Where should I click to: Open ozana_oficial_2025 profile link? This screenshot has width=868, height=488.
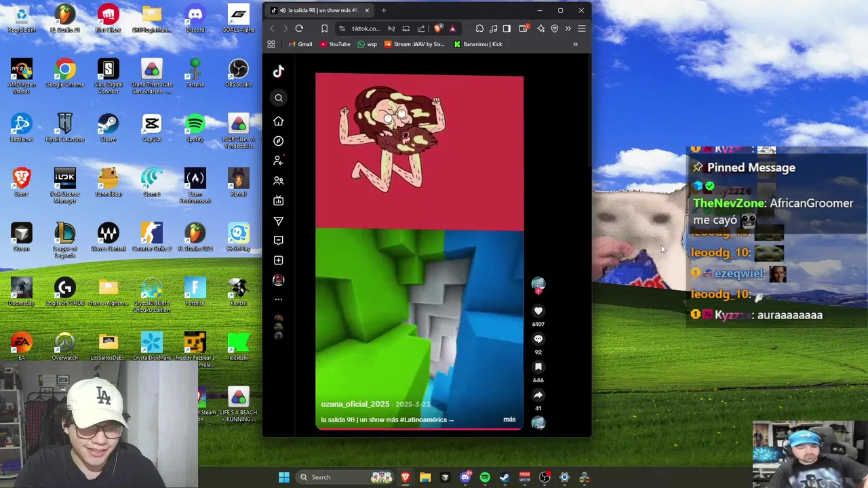[355, 404]
